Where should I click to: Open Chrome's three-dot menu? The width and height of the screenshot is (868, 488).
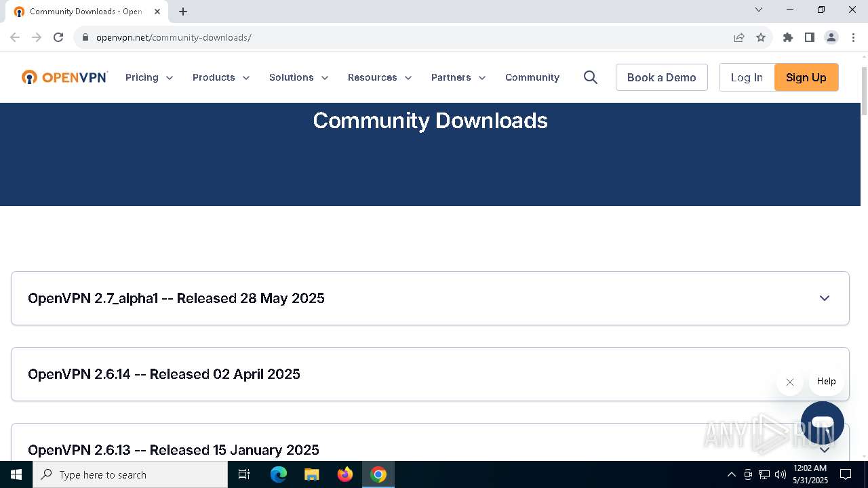[x=853, y=37]
